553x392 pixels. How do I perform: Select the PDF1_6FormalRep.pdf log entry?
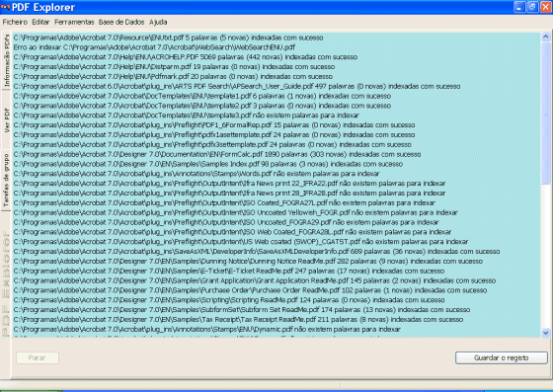point(214,125)
